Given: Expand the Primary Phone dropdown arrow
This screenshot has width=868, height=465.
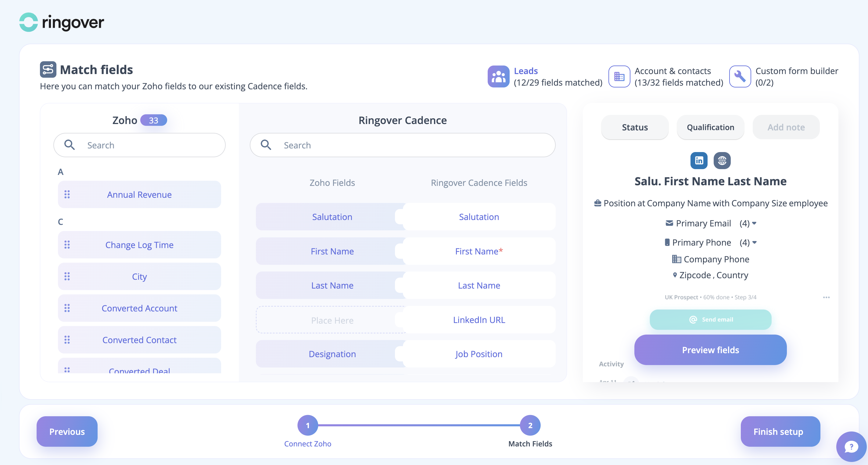Looking at the screenshot, I should (754, 242).
